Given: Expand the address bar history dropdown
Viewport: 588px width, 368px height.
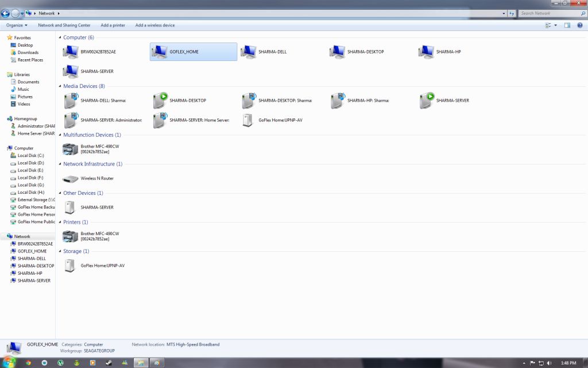Looking at the screenshot, I should (505, 13).
